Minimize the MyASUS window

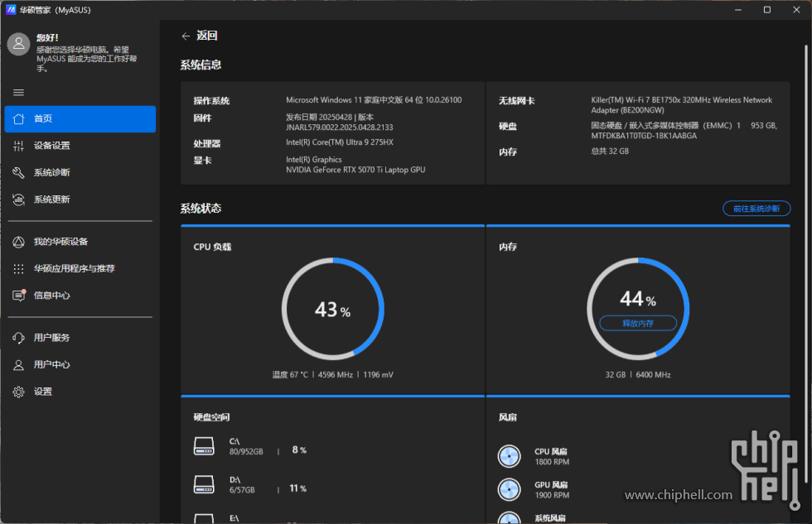pyautogui.click(x=738, y=10)
